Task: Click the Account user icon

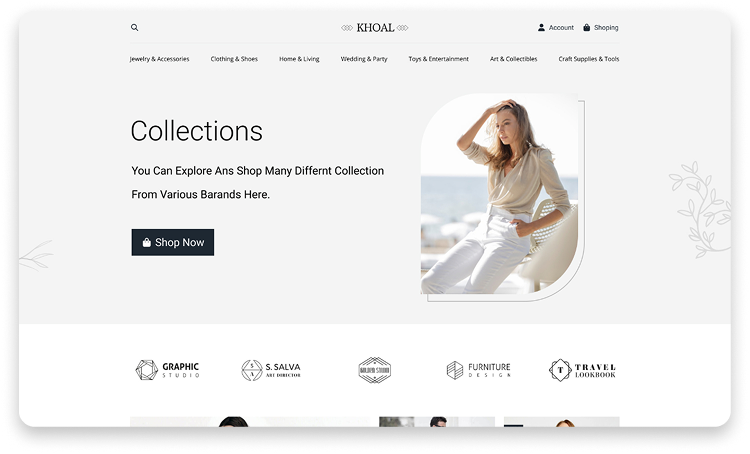Action: (x=542, y=28)
